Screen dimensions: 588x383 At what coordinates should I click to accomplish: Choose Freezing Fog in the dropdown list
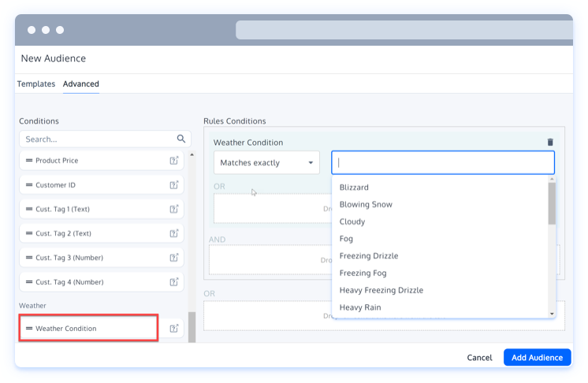pyautogui.click(x=365, y=273)
